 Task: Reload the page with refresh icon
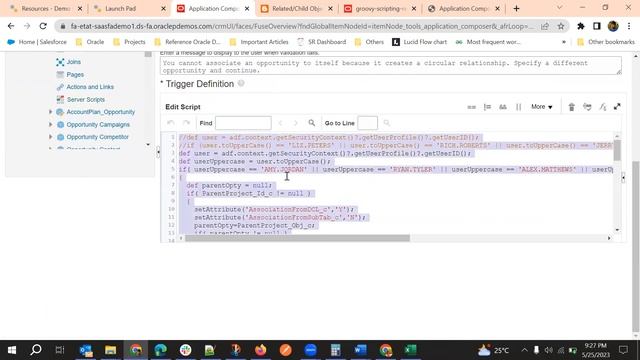[x=43, y=26]
